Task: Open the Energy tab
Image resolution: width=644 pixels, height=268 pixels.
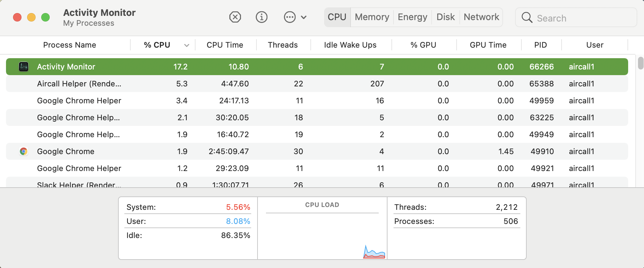Action: click(x=413, y=17)
